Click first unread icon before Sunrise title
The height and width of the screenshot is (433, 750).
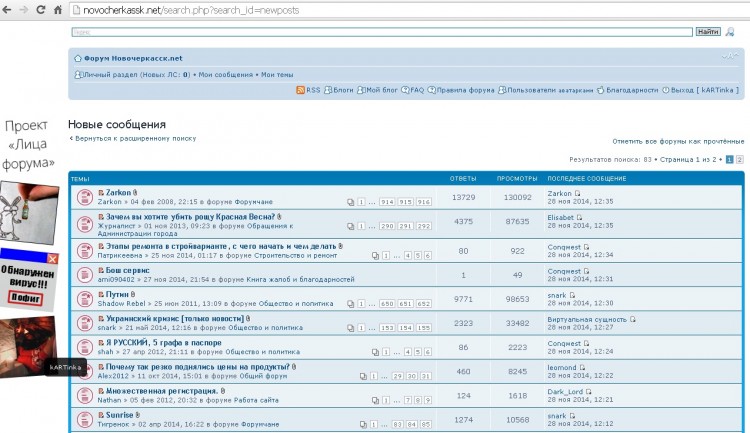[x=101, y=415]
